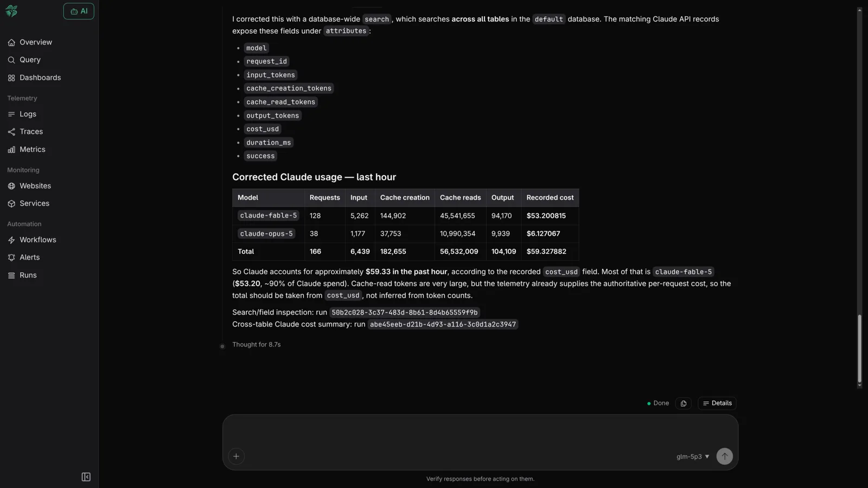Click the 'Cache reads' column header
Image resolution: width=868 pixels, height=488 pixels.
tap(460, 198)
